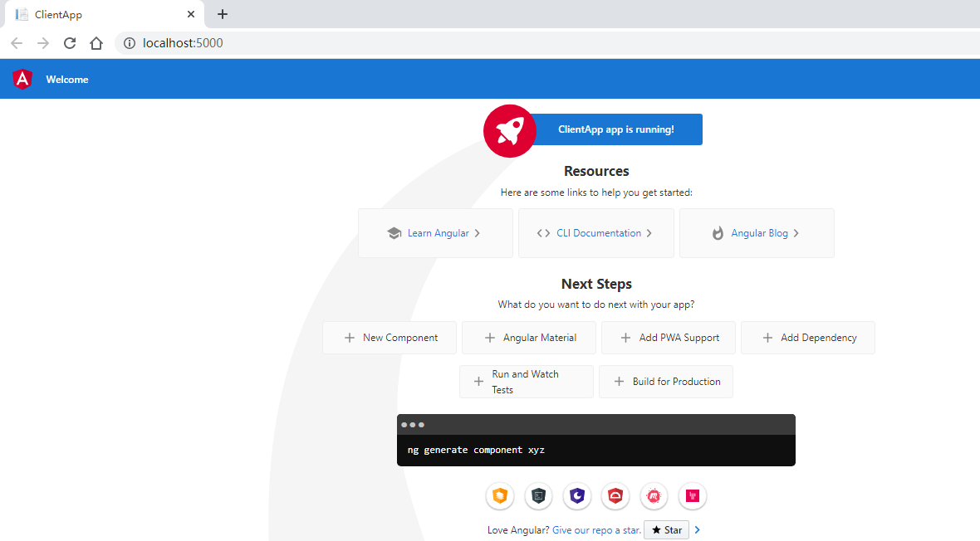
Task: Open a new browser tab with plus
Action: point(223,14)
